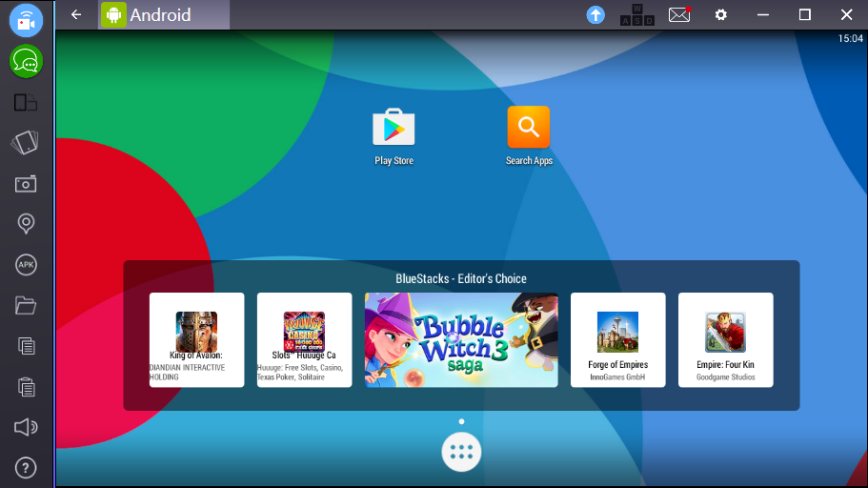The height and width of the screenshot is (488, 868).
Task: Select the Android tab
Action: click(x=162, y=14)
